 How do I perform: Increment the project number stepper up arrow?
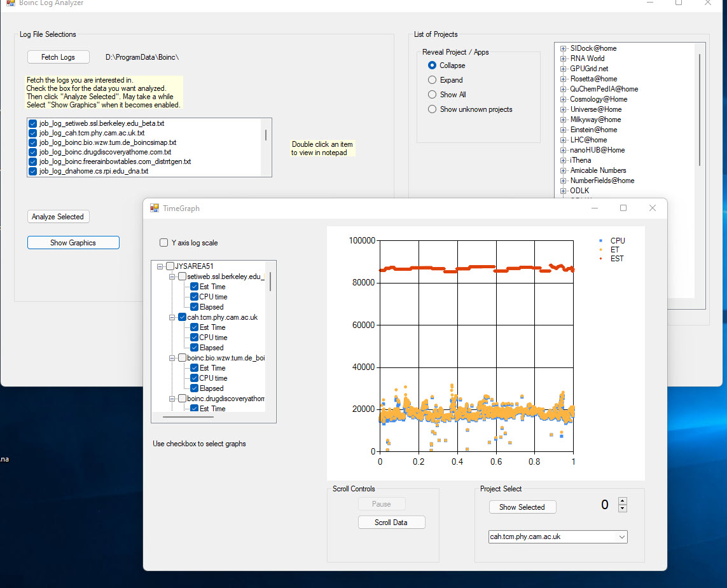(623, 501)
